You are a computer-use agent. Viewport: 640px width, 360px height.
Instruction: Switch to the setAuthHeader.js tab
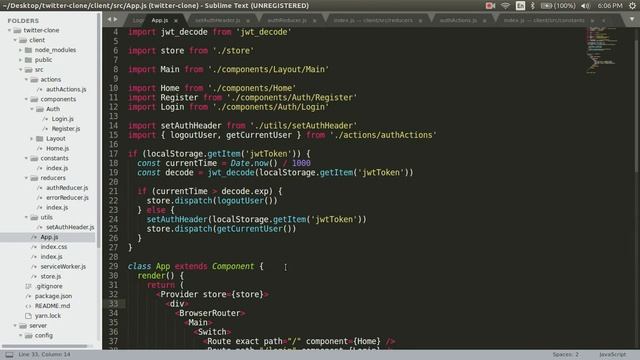point(217,20)
